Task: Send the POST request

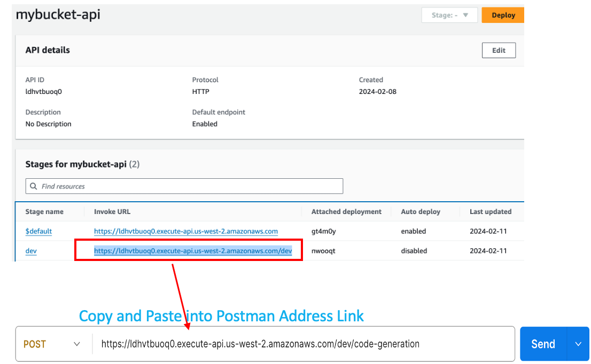Action: pyautogui.click(x=542, y=344)
